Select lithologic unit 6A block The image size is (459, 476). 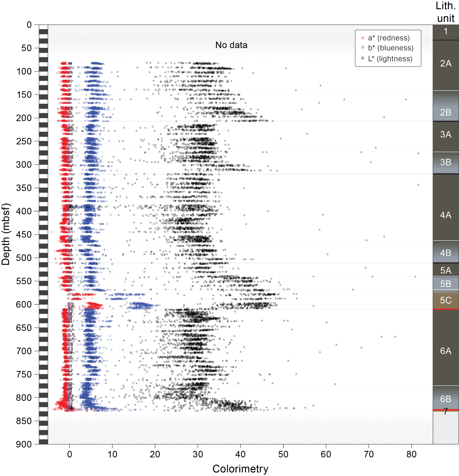point(446,351)
